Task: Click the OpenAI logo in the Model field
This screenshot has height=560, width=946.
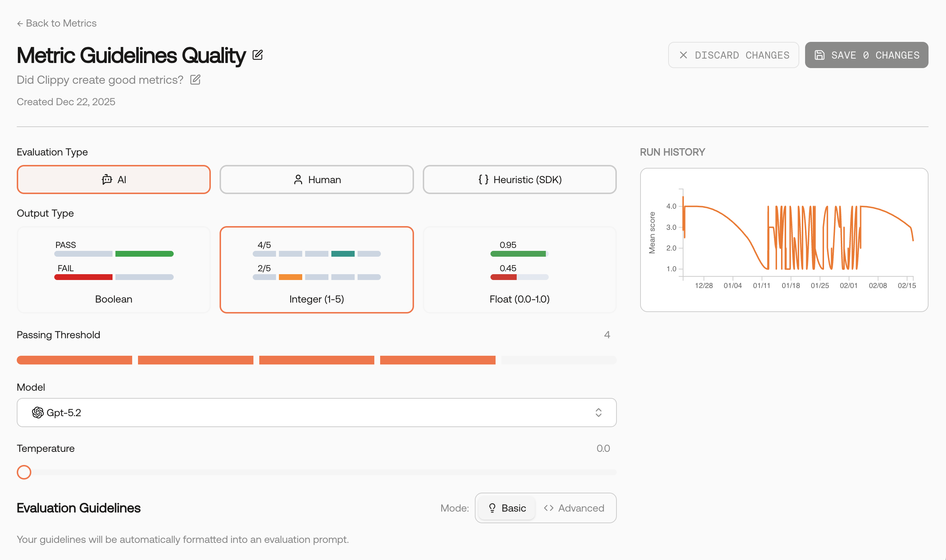Action: tap(38, 413)
